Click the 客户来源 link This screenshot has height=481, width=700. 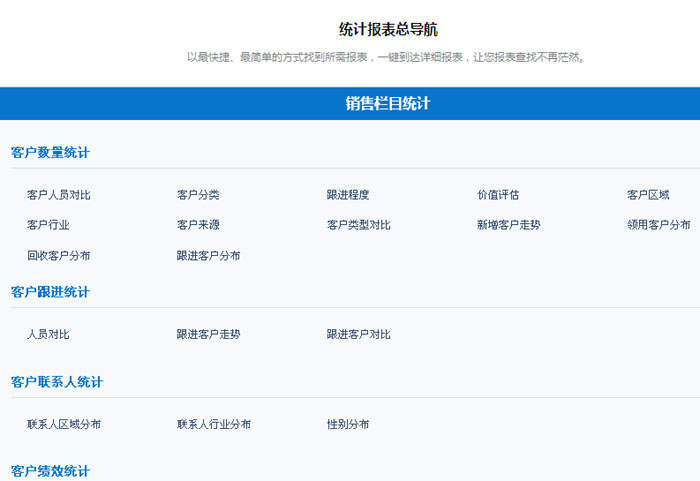tap(198, 225)
